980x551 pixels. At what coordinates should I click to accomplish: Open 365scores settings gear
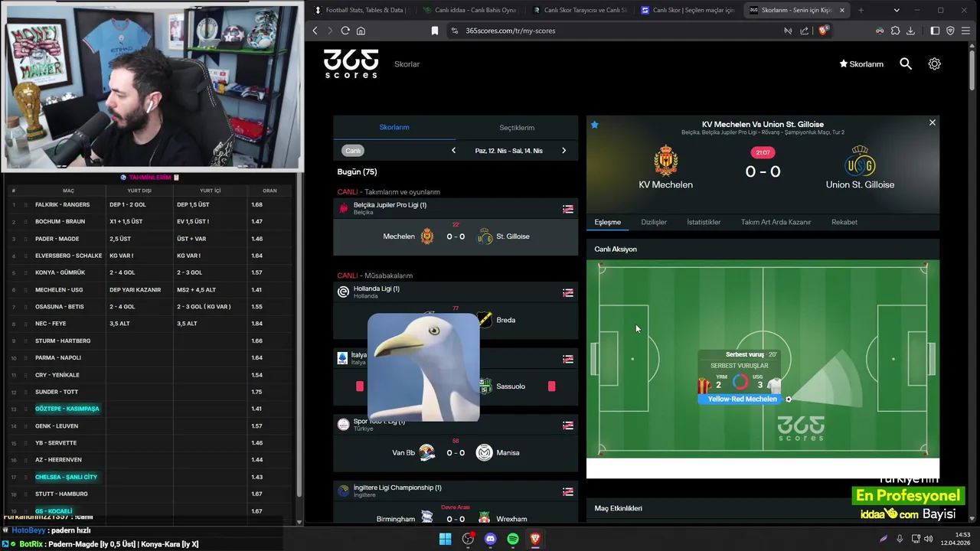pos(934,64)
